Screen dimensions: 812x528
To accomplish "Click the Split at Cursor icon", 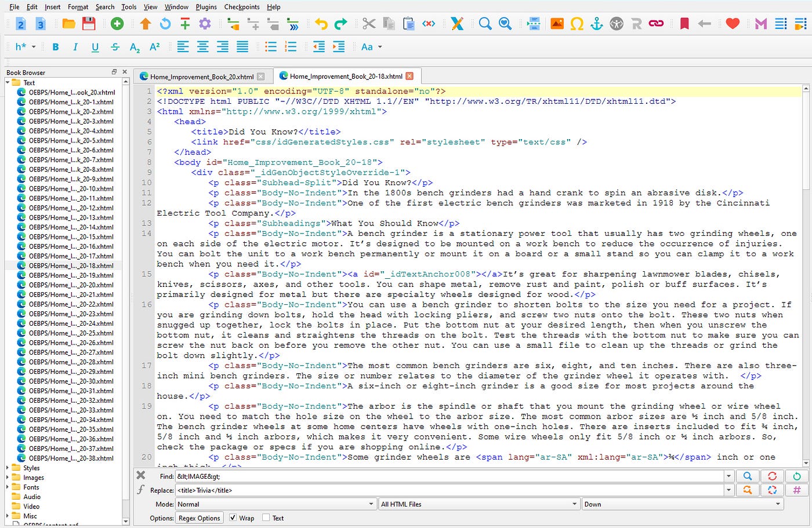I will (x=534, y=24).
